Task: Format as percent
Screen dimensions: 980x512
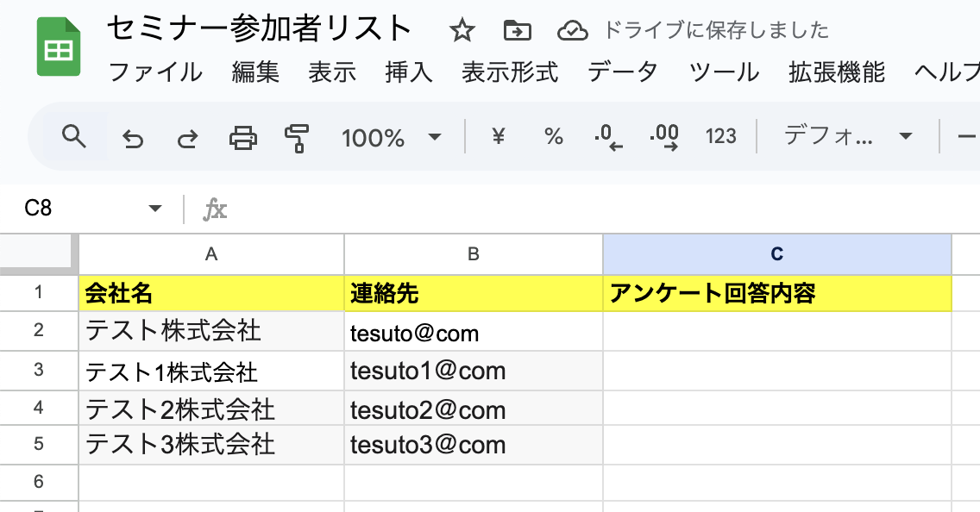Action: click(x=553, y=136)
